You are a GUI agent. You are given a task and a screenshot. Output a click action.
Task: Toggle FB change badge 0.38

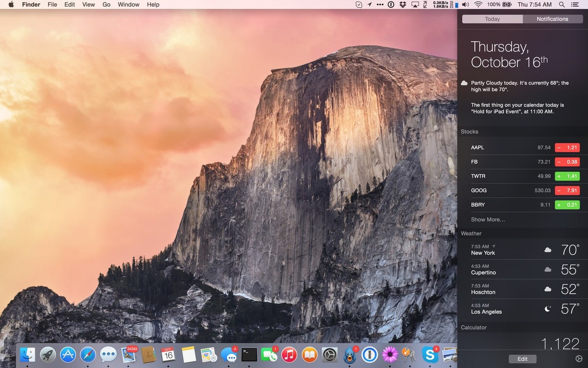point(567,162)
